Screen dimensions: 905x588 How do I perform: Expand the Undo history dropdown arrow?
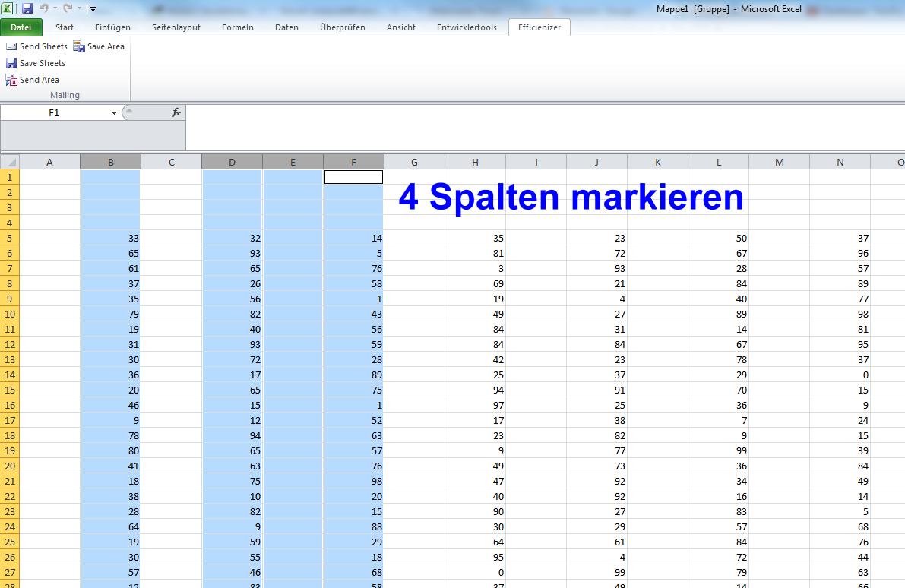coord(55,8)
